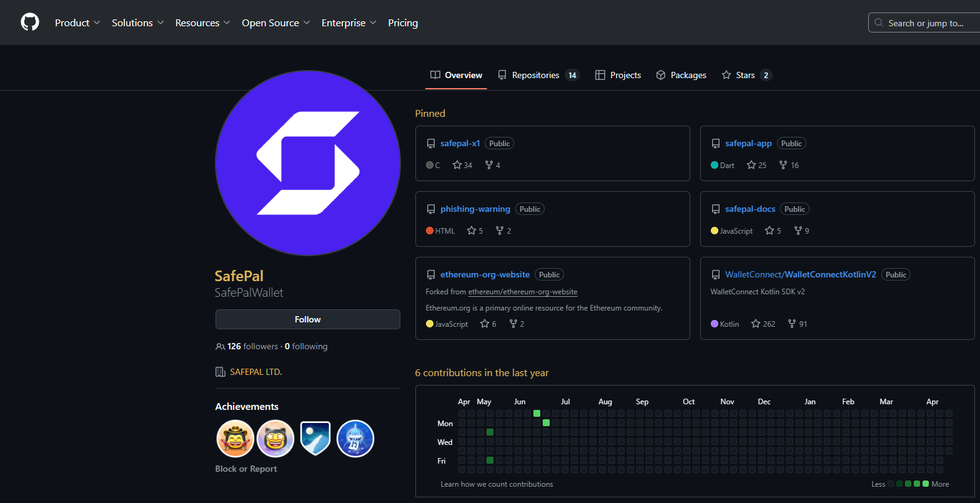The image size is (980, 503).
Task: View stargazers of safepal-x1 (34 stars)
Action: [x=462, y=165]
